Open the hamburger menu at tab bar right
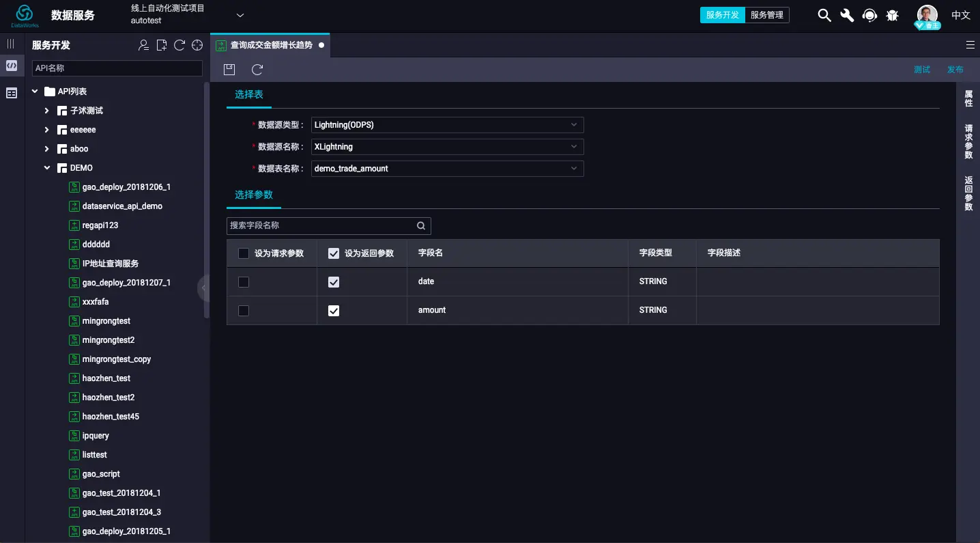The width and height of the screenshot is (980, 543). pos(970,45)
